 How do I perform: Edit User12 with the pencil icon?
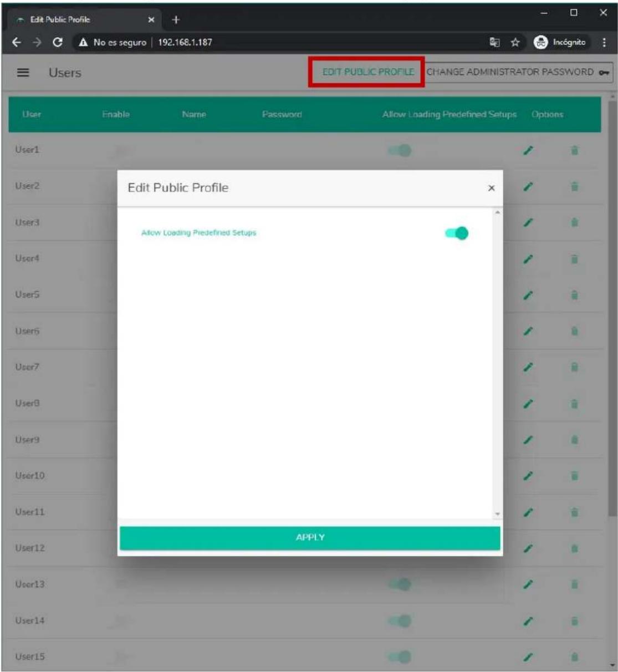click(529, 548)
